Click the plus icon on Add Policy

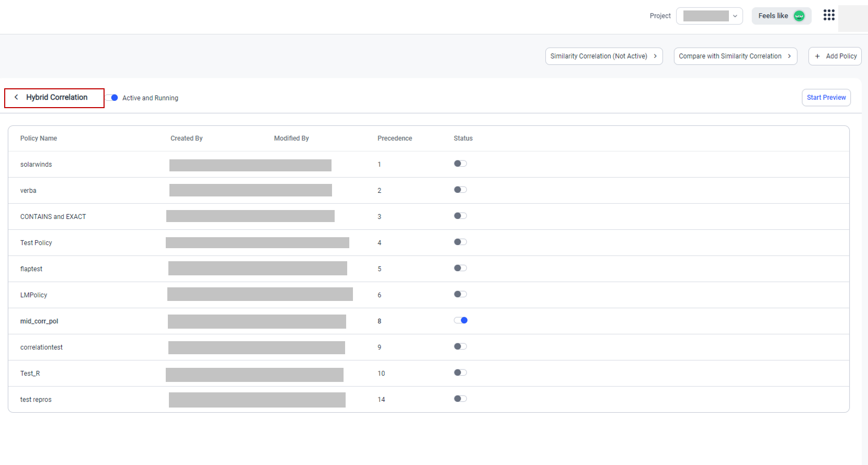tap(817, 56)
